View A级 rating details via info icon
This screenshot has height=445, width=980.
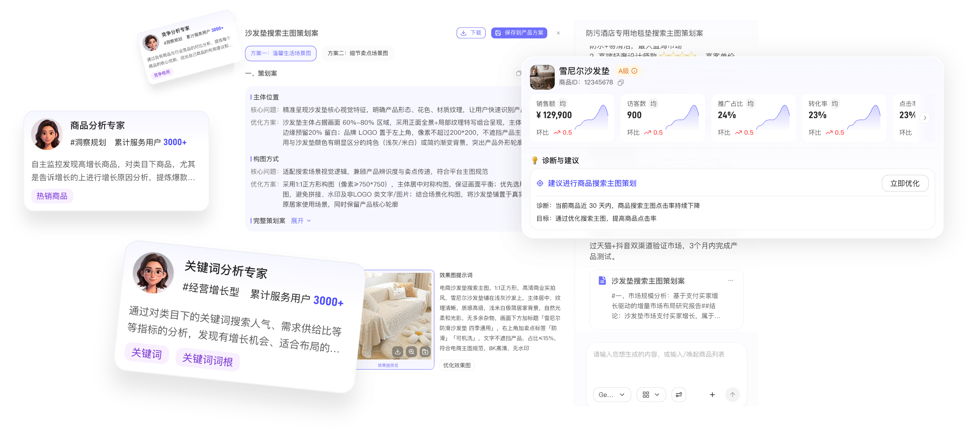click(635, 71)
